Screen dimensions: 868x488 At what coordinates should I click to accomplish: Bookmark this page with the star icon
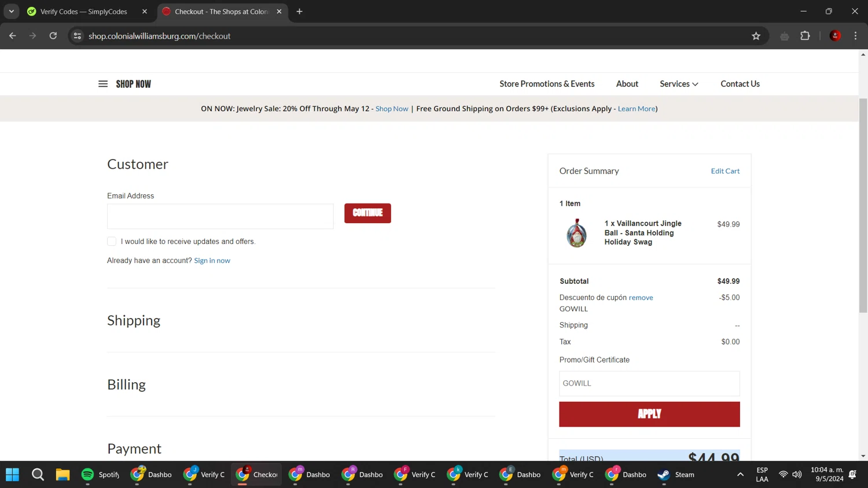pyautogui.click(x=756, y=36)
